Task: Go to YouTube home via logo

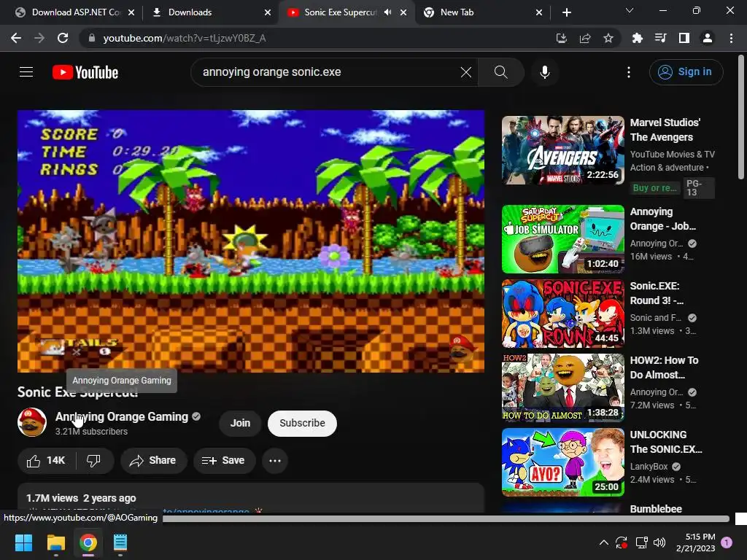Action: point(85,72)
